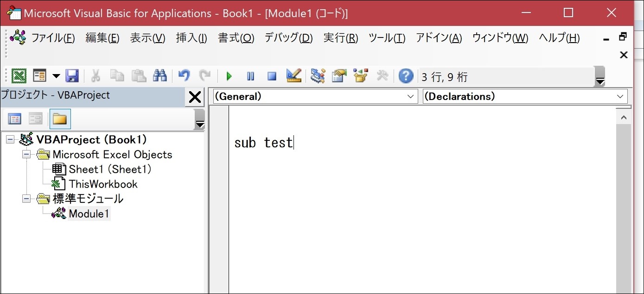Select the 標準モジュール folder item
Viewport: 644px width, 294px height.
pyautogui.click(x=88, y=199)
